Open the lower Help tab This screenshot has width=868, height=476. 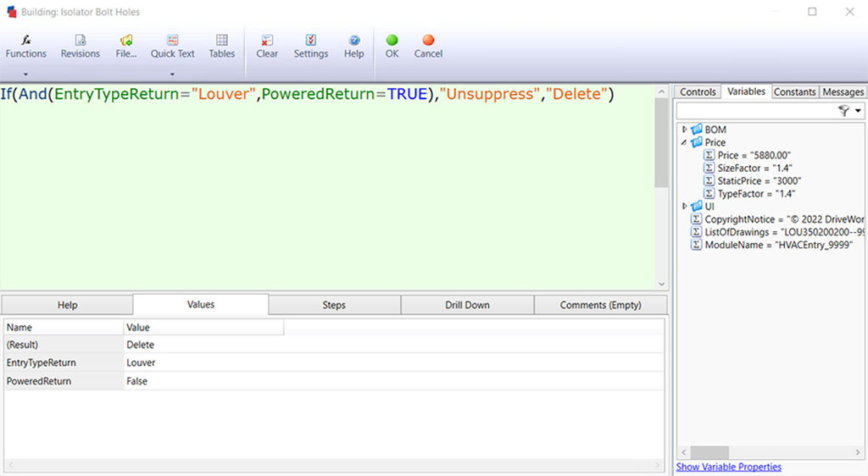click(x=68, y=305)
